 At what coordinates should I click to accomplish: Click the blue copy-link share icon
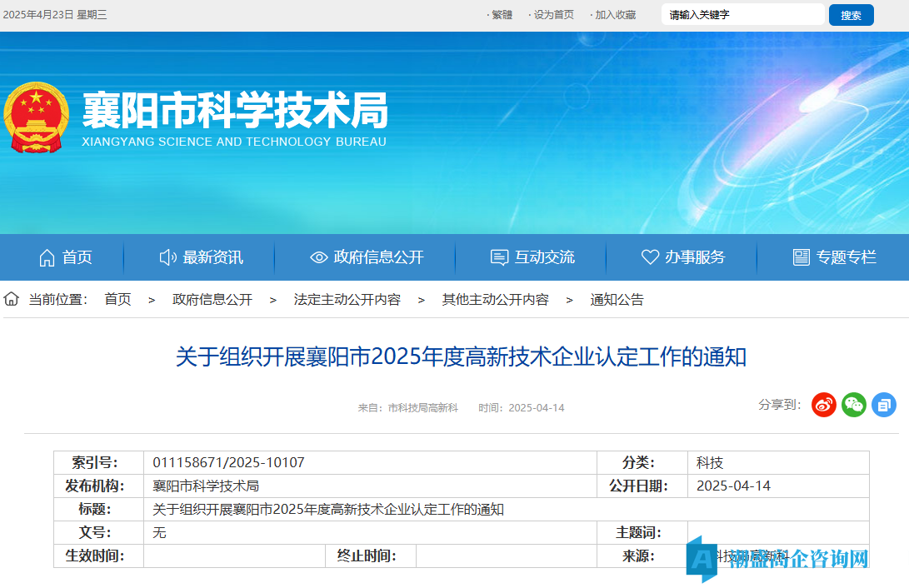click(884, 405)
